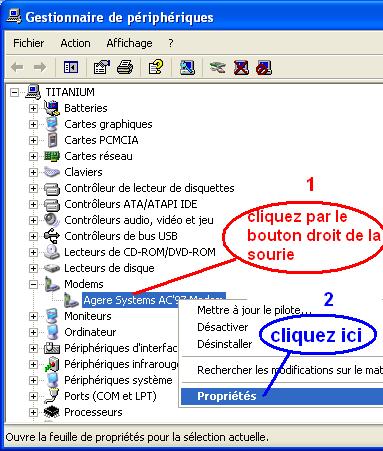The height and width of the screenshot is (451, 383).
Task: Scan for hardware changes toolbar icon
Action: (187, 67)
